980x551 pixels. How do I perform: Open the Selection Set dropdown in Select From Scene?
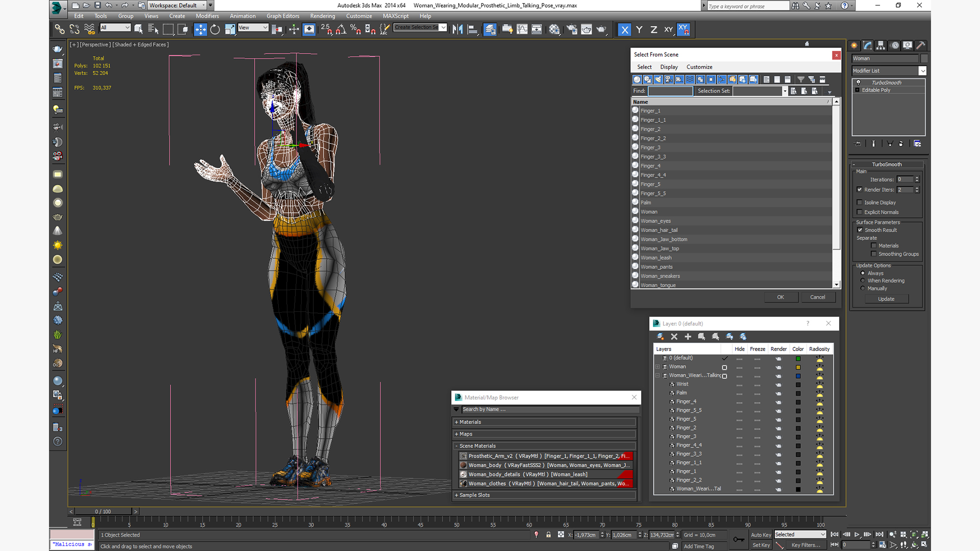pos(785,91)
